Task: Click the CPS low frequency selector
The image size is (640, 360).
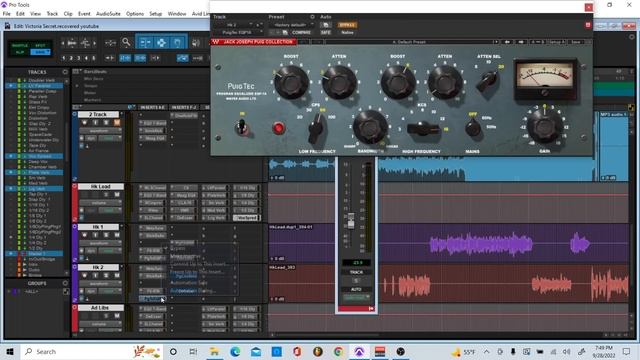Action: pyautogui.click(x=316, y=128)
